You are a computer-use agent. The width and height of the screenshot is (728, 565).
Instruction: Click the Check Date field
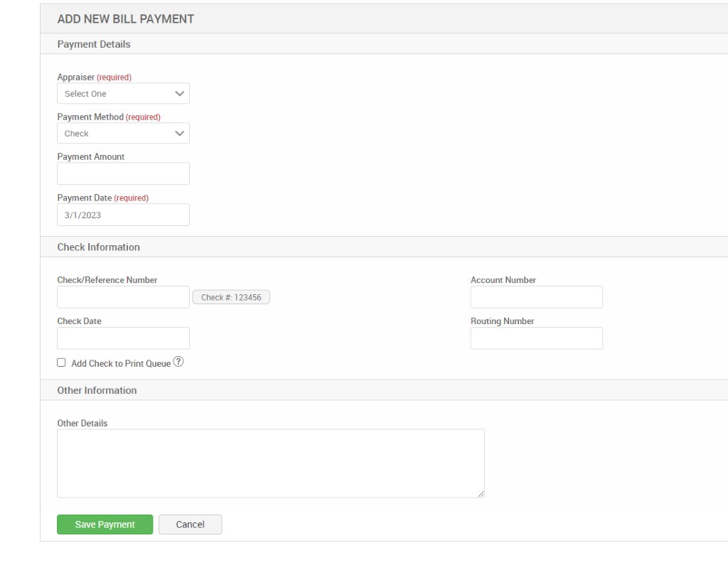(x=123, y=338)
